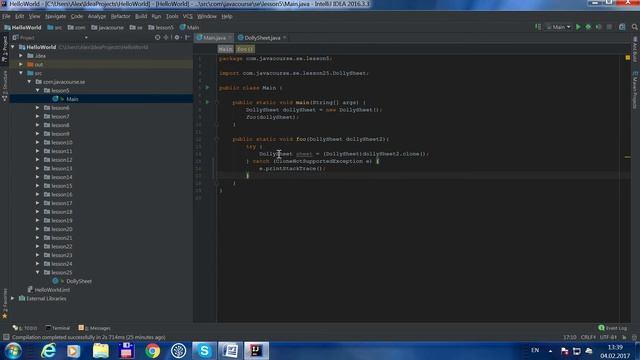Viewport: 640px width, 360px height.
Task: Close the Main.java editor tab
Action: pos(230,38)
